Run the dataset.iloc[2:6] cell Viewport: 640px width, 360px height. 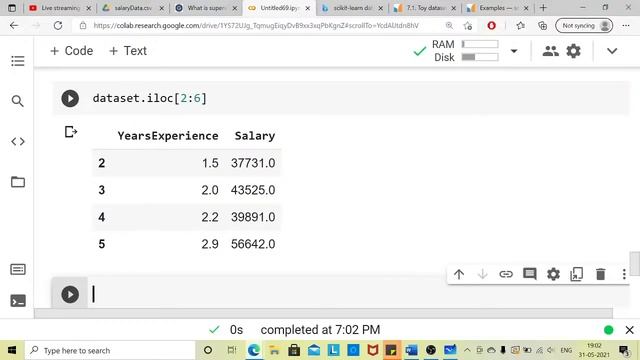pyautogui.click(x=70, y=98)
